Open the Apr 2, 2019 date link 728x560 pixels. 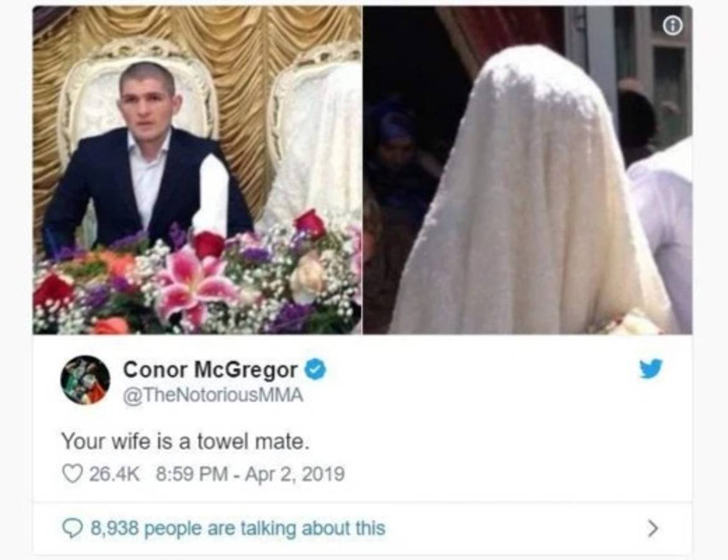294,474
